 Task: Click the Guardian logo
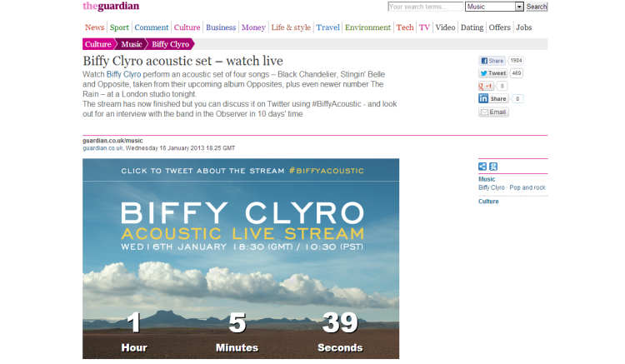[111, 6]
